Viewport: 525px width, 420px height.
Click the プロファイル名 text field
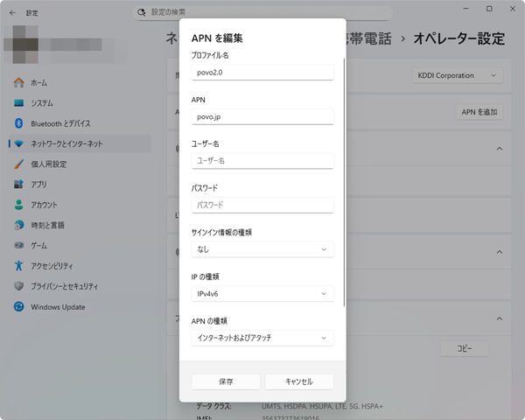click(x=262, y=73)
